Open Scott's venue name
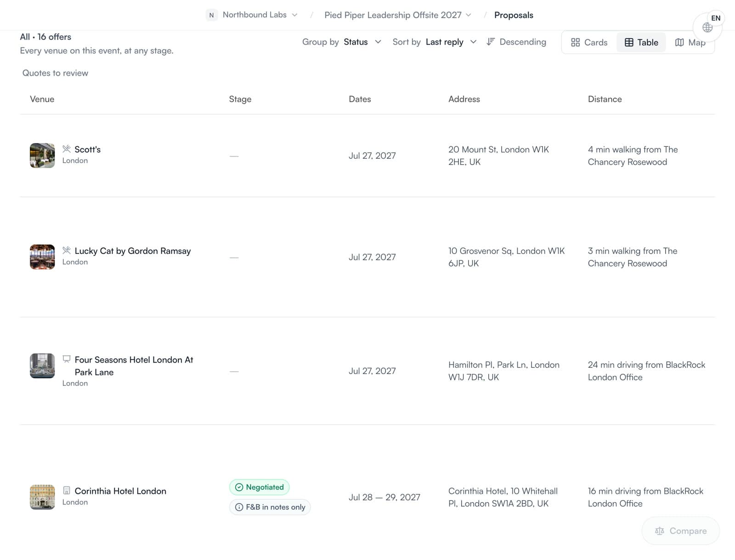735x560 pixels. (87, 149)
